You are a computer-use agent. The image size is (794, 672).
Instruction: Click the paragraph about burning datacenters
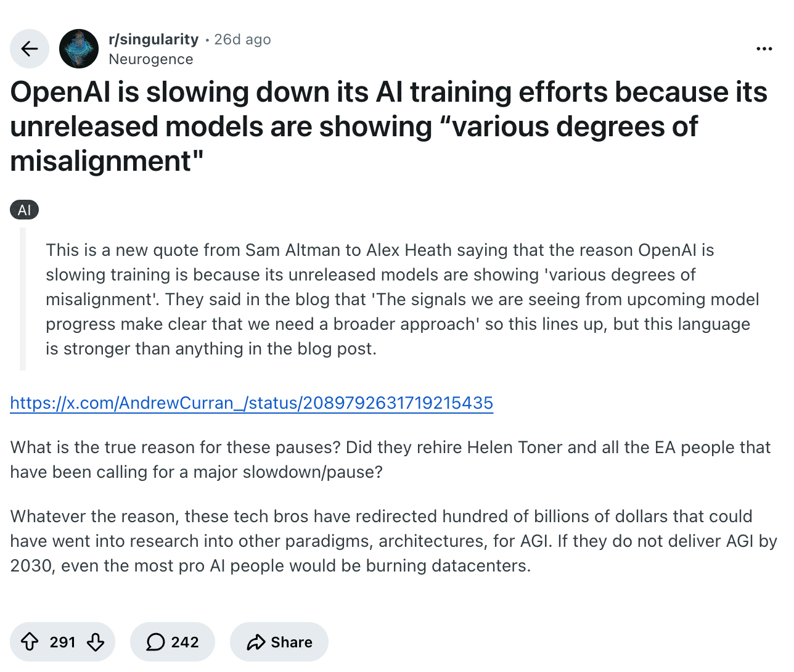pos(393,541)
